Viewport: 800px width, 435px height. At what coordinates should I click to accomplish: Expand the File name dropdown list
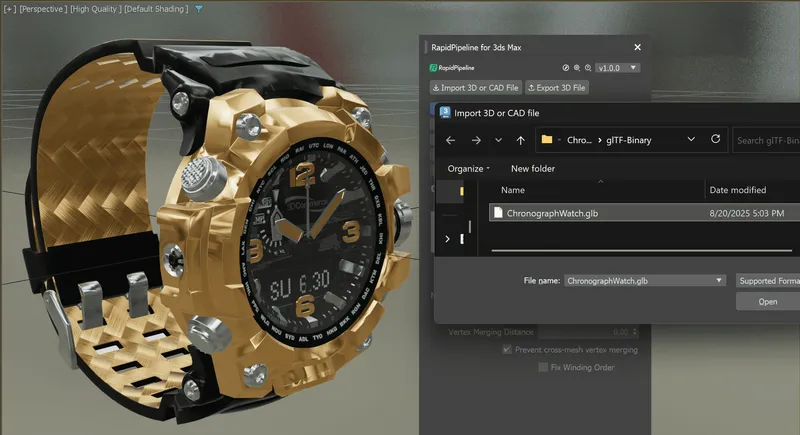(719, 281)
